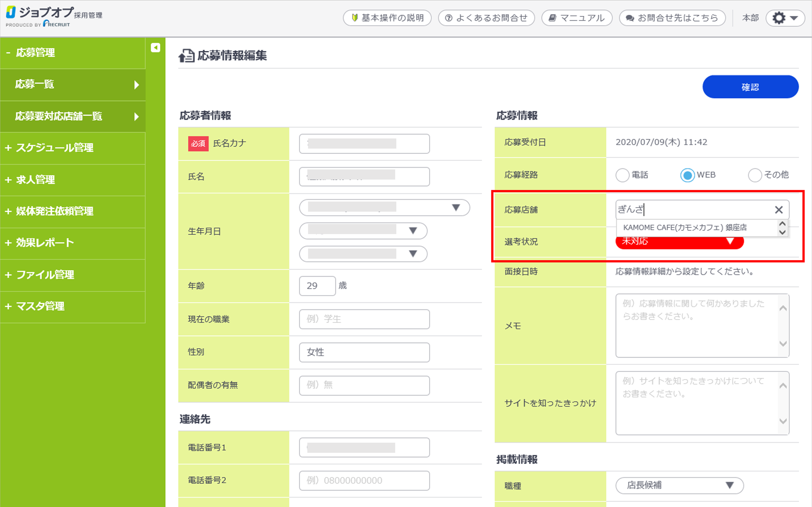
Task: Clear the 応募店舗 field with X icon
Action: tap(778, 210)
